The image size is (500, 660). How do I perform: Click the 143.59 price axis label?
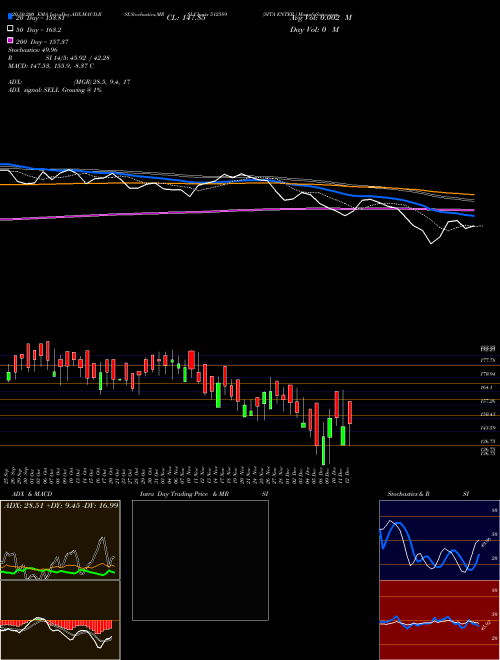pos(489,428)
